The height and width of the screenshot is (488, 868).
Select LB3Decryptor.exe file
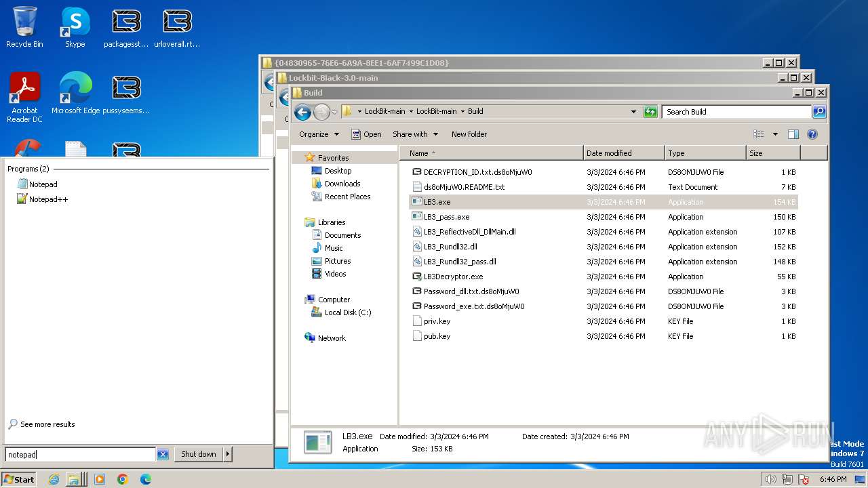[453, 277]
